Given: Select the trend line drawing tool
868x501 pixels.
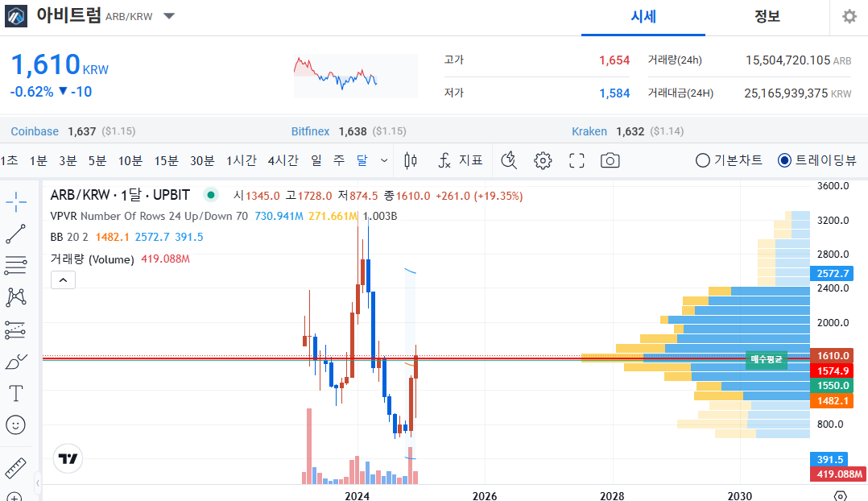Looking at the screenshot, I should click(16, 234).
